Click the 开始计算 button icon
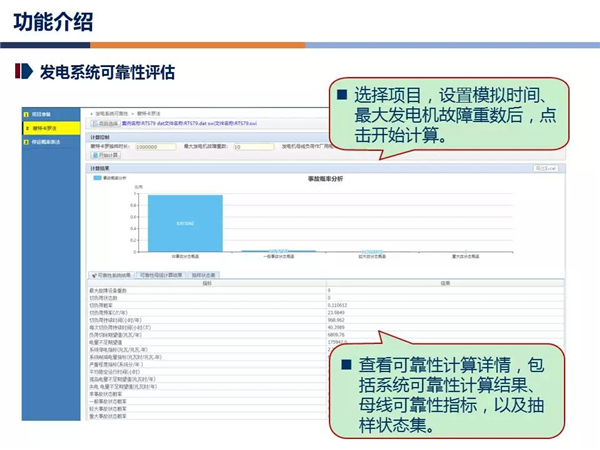The width and height of the screenshot is (600, 450). 95,156
